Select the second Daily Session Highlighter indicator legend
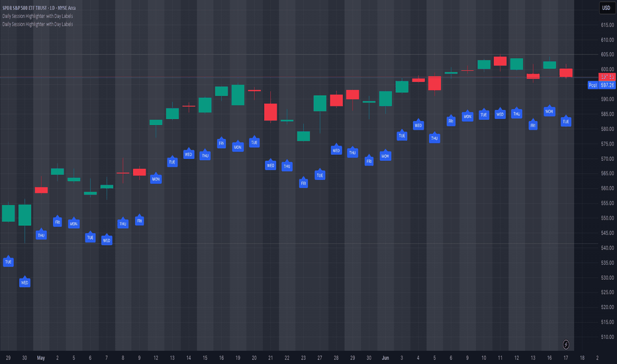This screenshot has height=364, width=617. pyautogui.click(x=37, y=24)
